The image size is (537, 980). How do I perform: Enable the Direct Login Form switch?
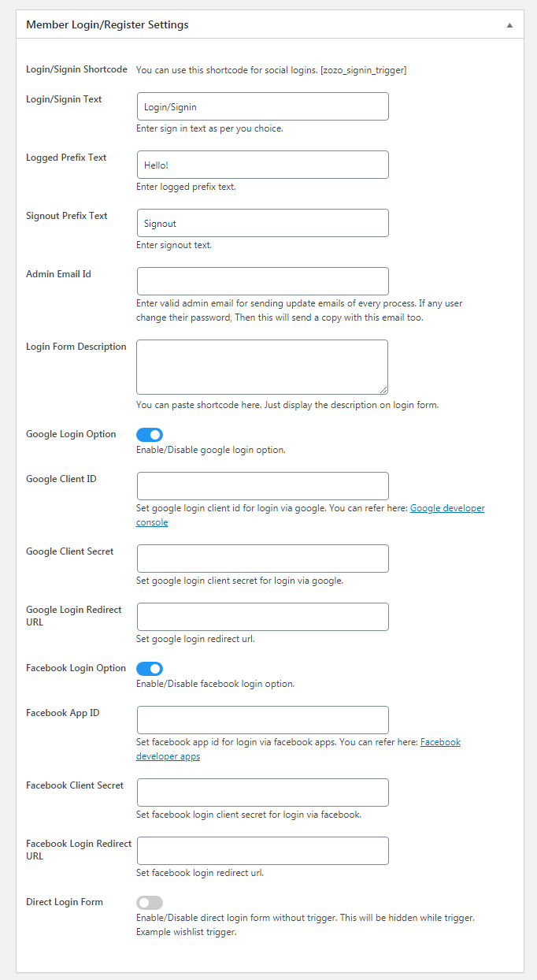[150, 902]
